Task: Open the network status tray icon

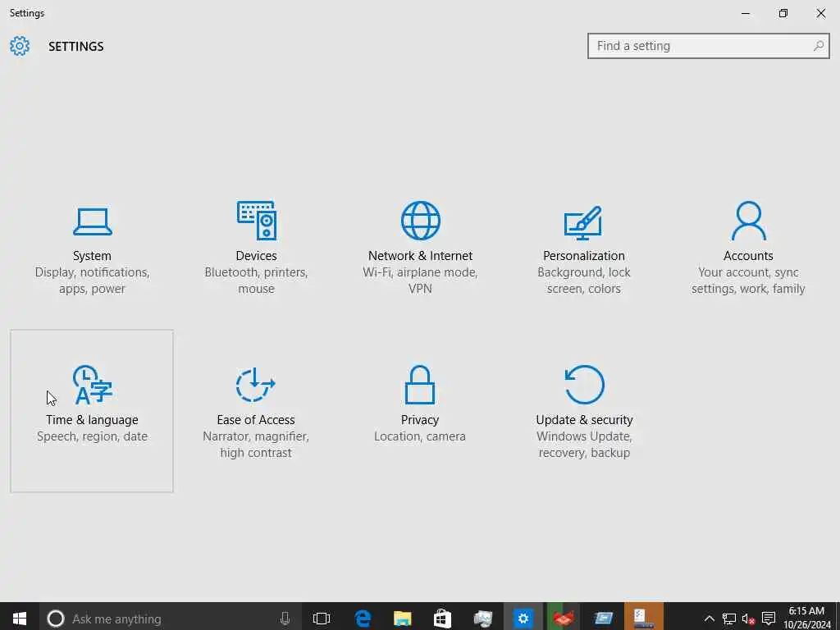Action: (729, 619)
